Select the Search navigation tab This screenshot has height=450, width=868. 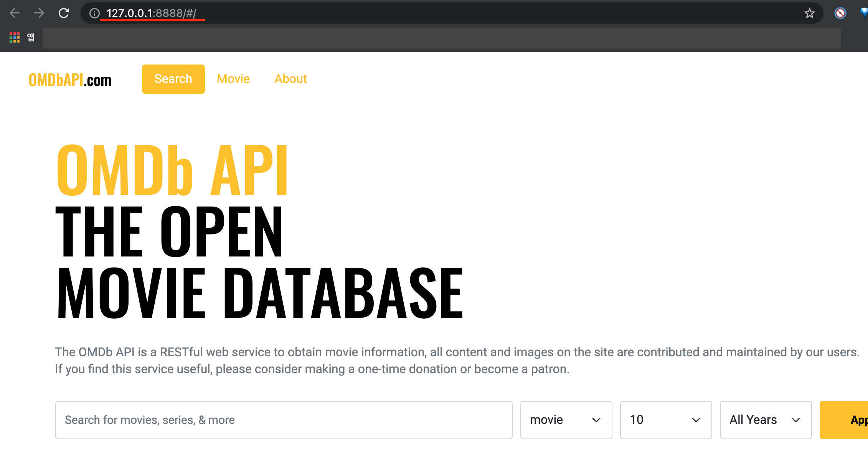(173, 79)
